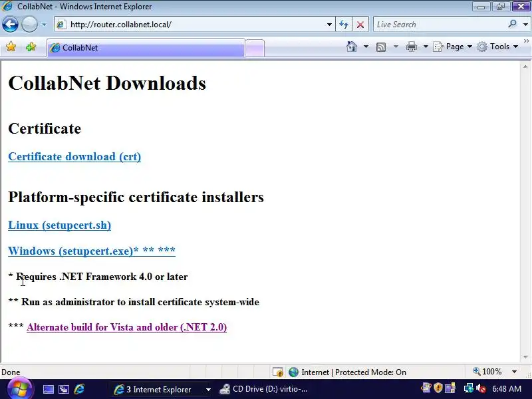Click the Print icon
The image size is (532, 399).
[x=411, y=47]
